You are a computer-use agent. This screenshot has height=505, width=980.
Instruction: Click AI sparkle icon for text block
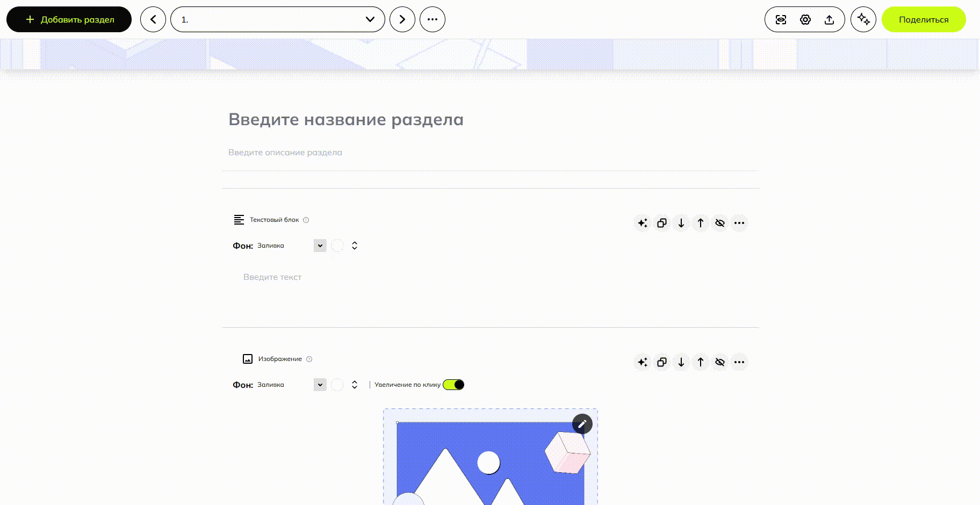pos(643,223)
